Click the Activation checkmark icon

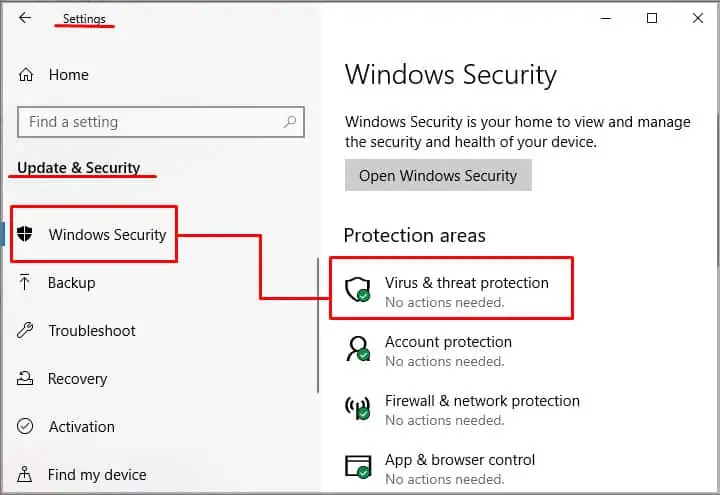click(x=26, y=427)
